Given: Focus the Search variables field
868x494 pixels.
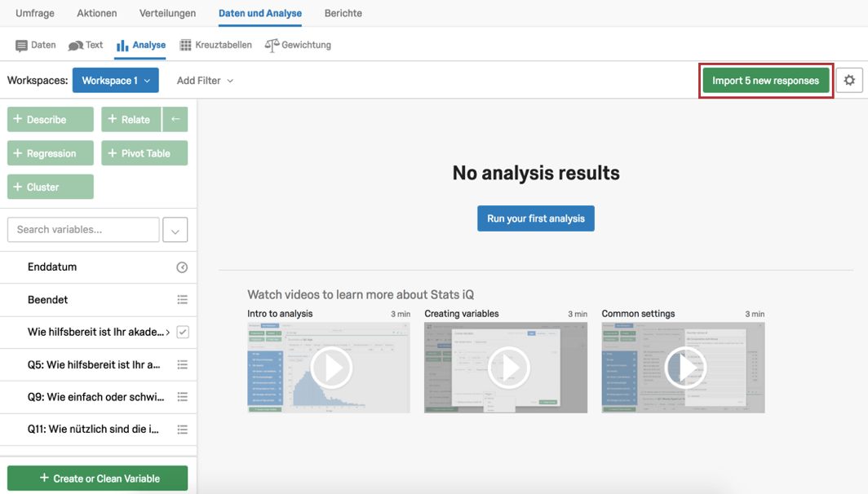Looking at the screenshot, I should 83,230.
